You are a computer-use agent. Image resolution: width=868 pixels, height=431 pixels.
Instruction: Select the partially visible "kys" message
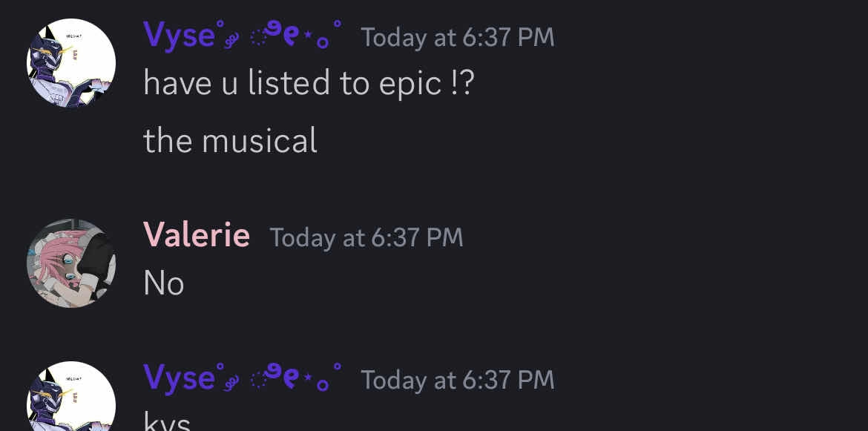point(167,424)
